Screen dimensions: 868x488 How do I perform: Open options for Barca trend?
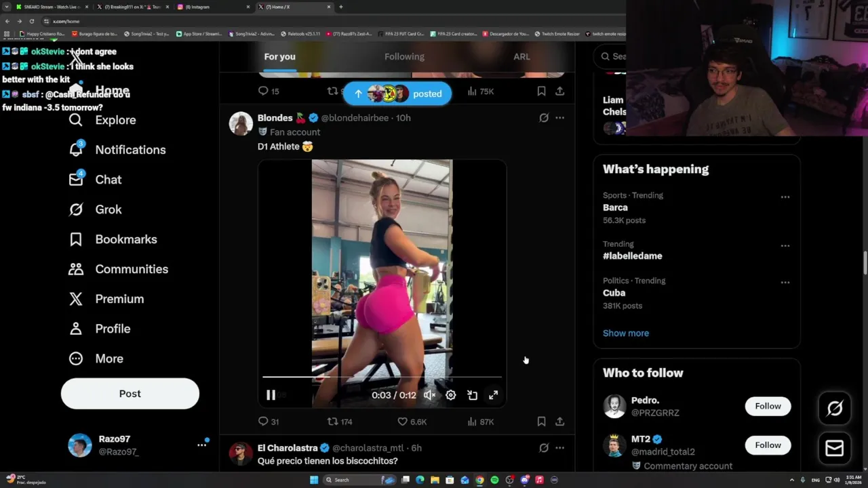pos(785,197)
